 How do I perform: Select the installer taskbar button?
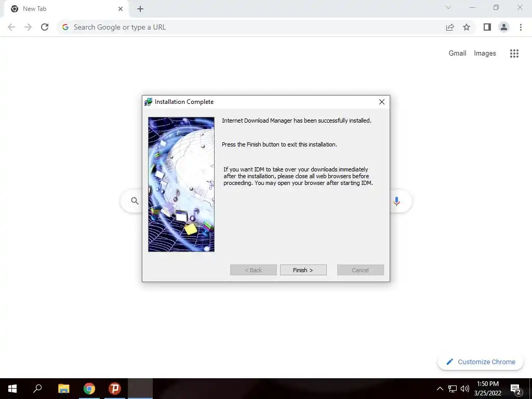coord(140,389)
